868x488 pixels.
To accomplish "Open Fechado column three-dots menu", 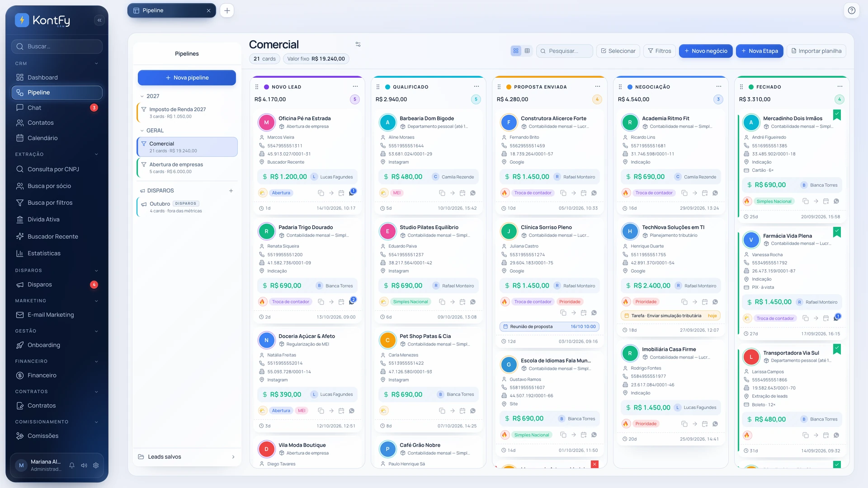I will (840, 87).
